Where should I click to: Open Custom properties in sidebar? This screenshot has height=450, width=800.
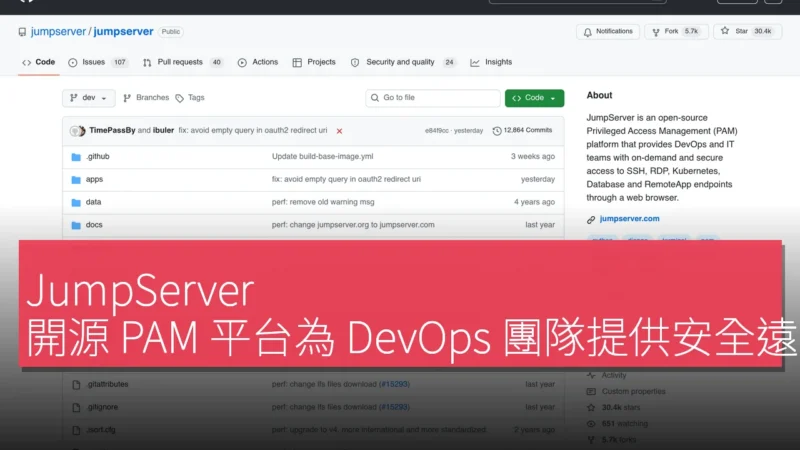pyautogui.click(x=633, y=392)
